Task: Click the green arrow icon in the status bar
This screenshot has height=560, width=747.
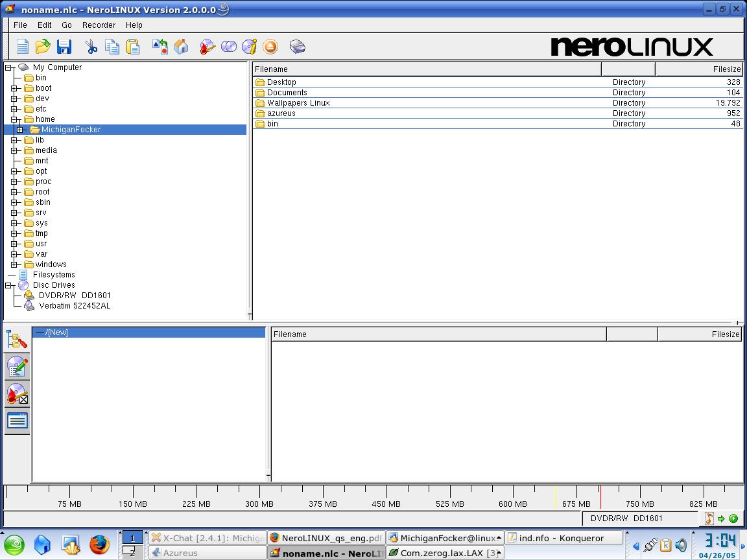Action: pyautogui.click(x=721, y=519)
